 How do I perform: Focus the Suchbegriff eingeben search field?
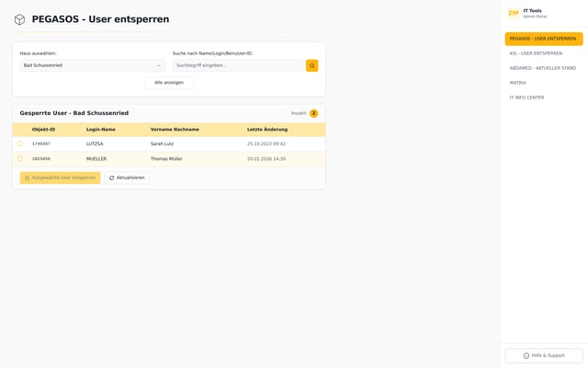(238, 65)
